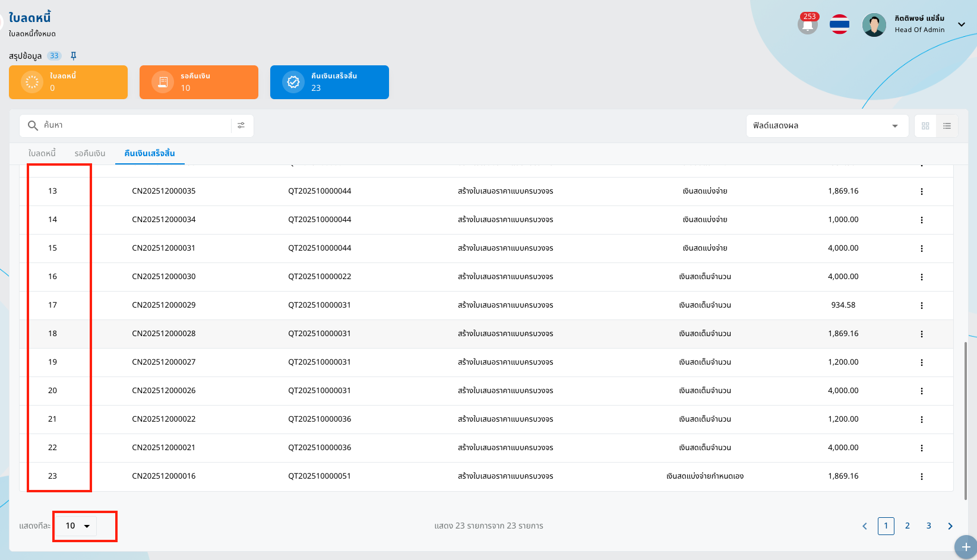Switch to the ใบลดหนี้ tab

[42, 153]
